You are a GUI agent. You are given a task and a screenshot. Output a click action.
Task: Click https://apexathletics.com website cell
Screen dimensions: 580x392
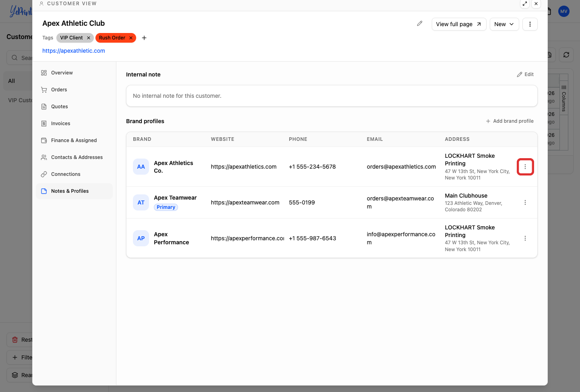244,167
